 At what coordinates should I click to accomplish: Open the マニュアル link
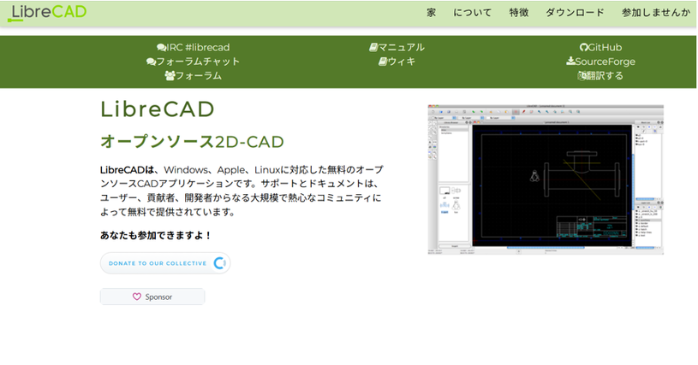point(401,47)
